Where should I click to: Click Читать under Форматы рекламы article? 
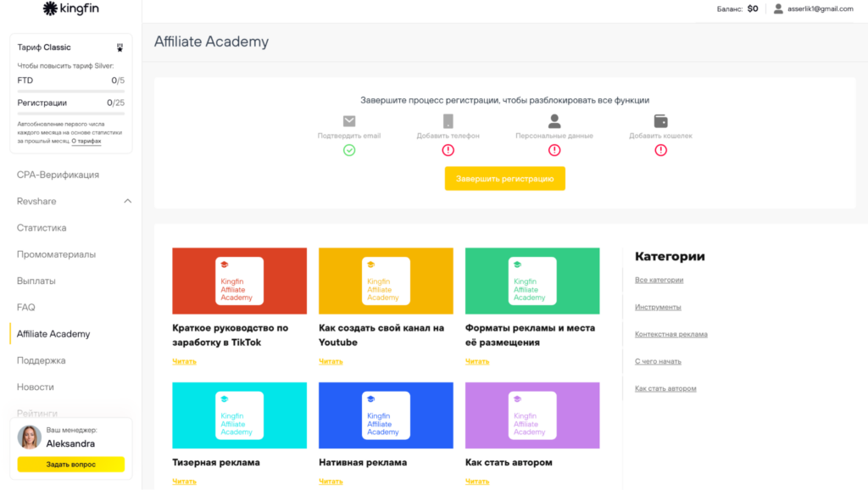click(x=477, y=361)
